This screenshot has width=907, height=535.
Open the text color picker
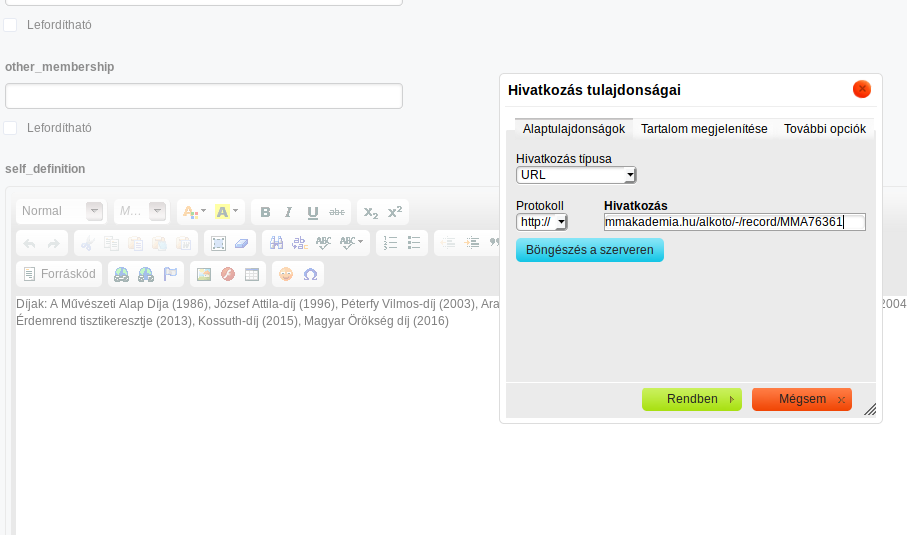pyautogui.click(x=194, y=212)
